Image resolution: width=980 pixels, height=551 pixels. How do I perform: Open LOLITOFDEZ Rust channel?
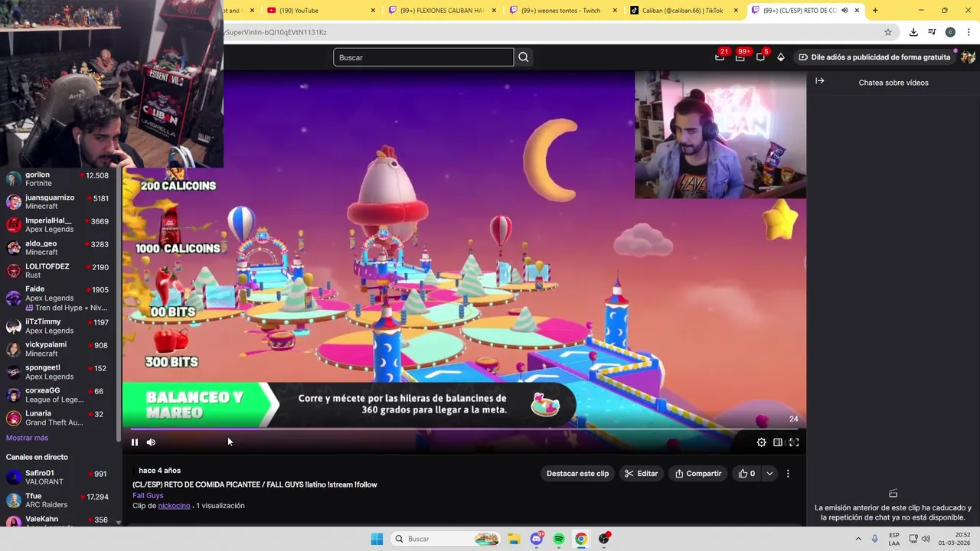[x=57, y=271]
